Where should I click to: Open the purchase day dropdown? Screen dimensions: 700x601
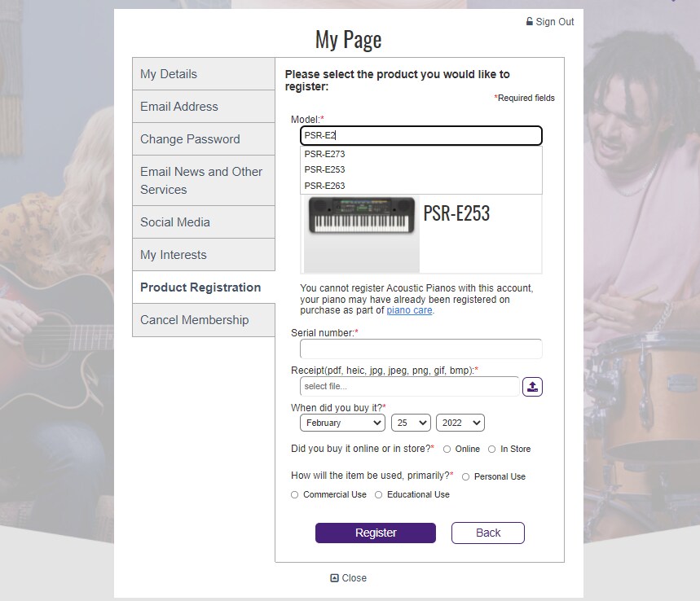pos(411,423)
